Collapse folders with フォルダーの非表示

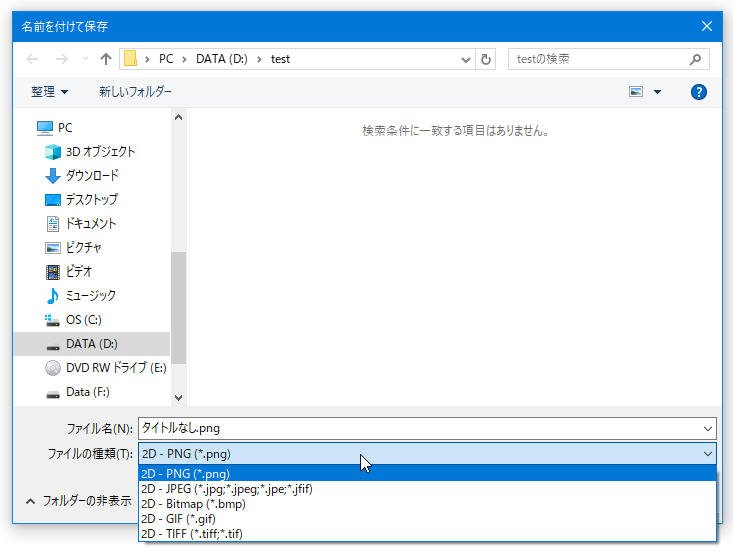pos(78,501)
